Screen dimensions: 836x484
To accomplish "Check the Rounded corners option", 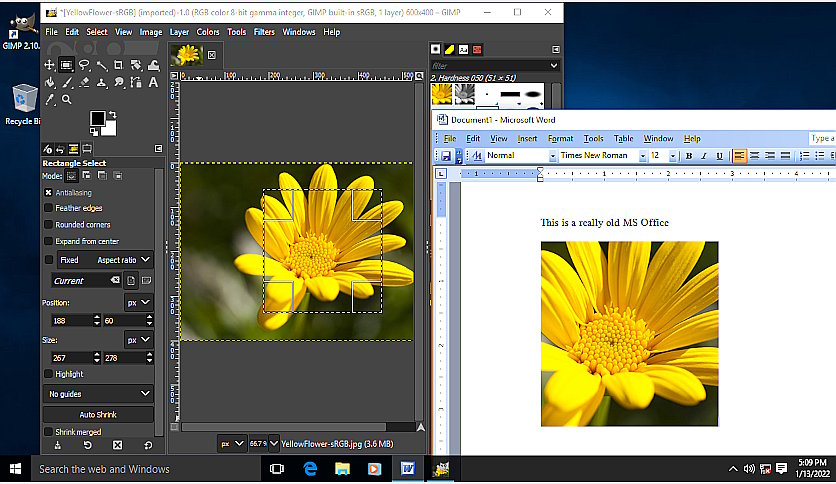I will [48, 225].
